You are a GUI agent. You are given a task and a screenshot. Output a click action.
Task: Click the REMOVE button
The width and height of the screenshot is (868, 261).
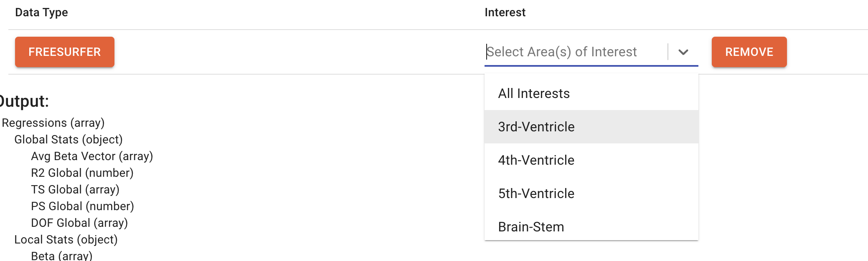[749, 52]
